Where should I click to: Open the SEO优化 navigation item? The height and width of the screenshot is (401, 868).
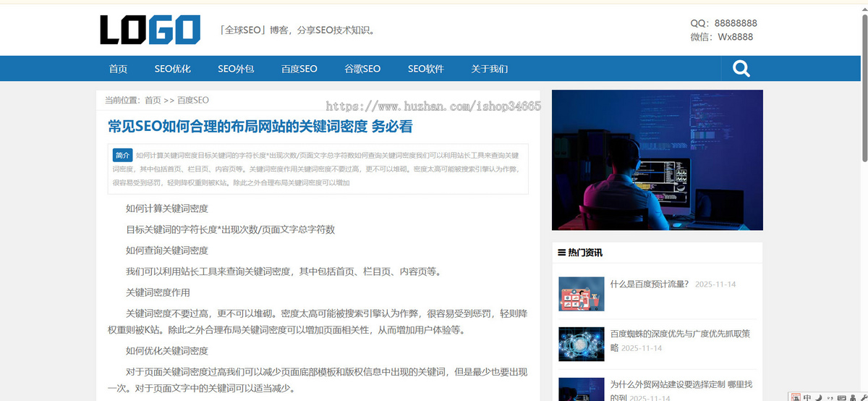(x=172, y=69)
